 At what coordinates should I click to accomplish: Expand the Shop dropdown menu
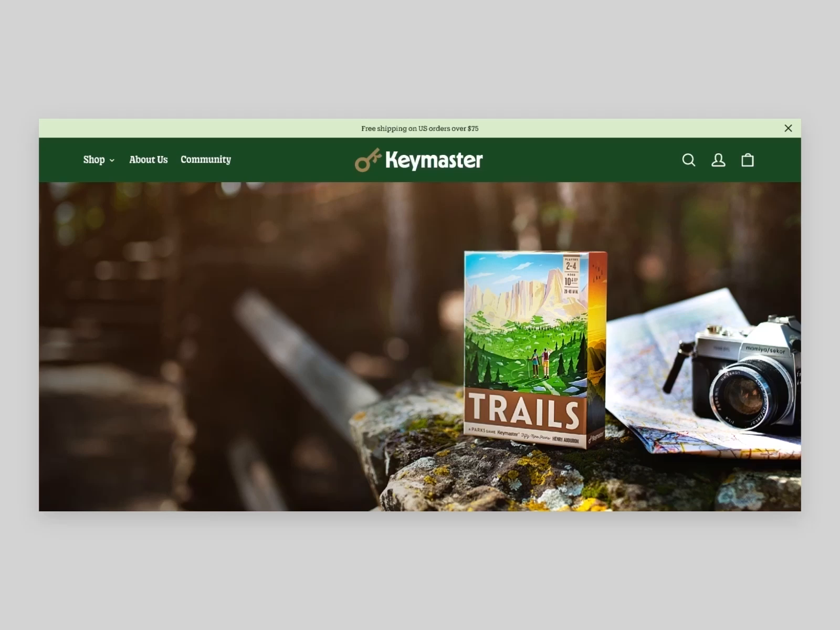(99, 160)
